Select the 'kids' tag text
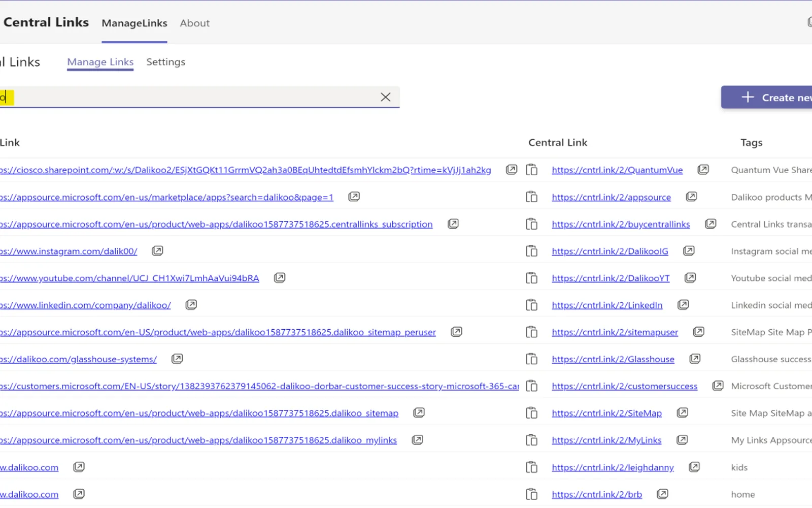This screenshot has height=508, width=812. click(x=739, y=467)
